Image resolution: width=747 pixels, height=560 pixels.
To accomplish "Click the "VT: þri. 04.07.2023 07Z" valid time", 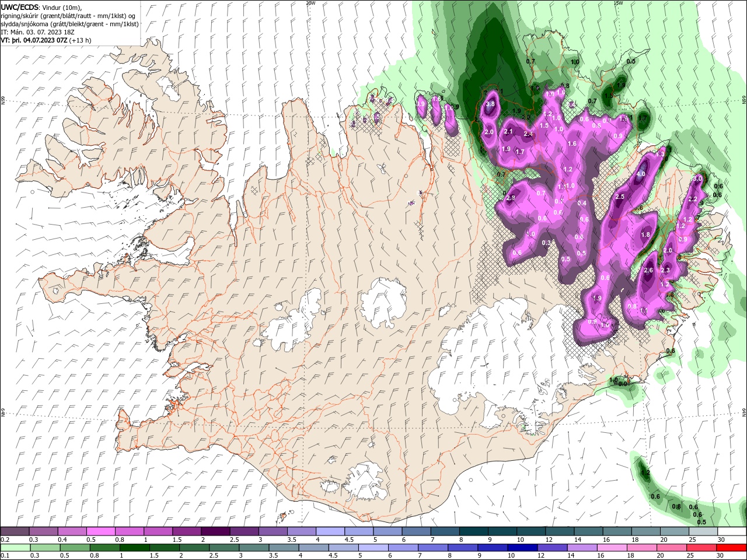I will click(34, 40).
